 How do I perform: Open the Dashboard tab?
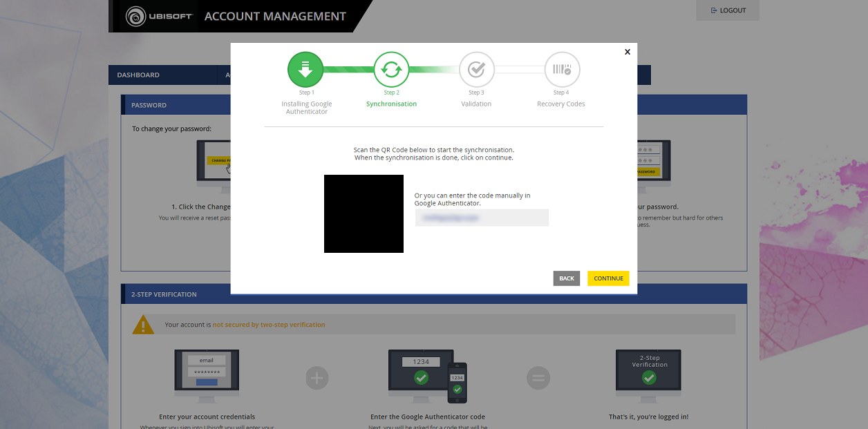(138, 75)
